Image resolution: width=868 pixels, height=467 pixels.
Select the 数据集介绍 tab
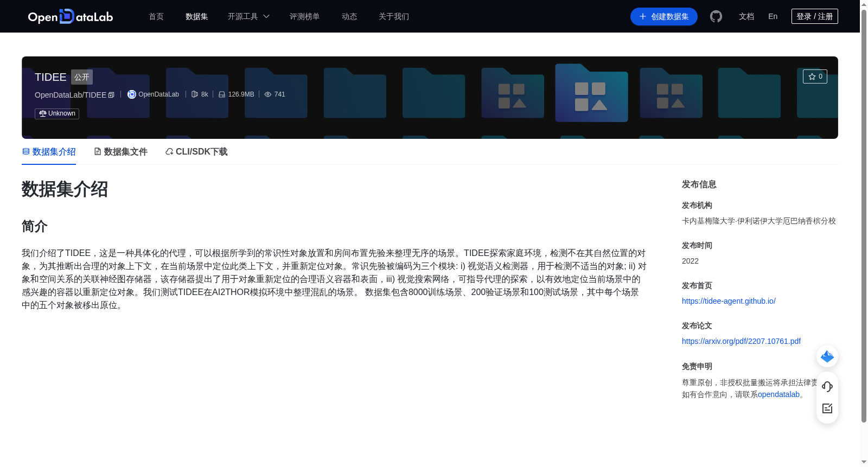coord(49,152)
